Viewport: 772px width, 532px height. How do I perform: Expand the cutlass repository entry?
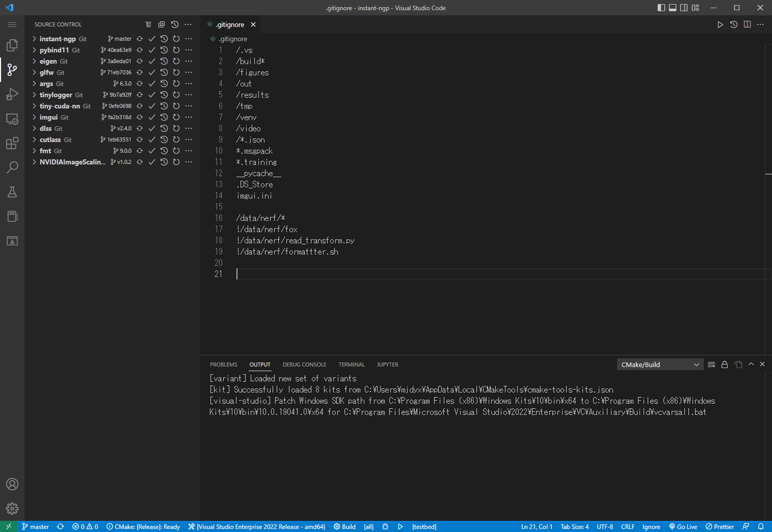pos(34,139)
